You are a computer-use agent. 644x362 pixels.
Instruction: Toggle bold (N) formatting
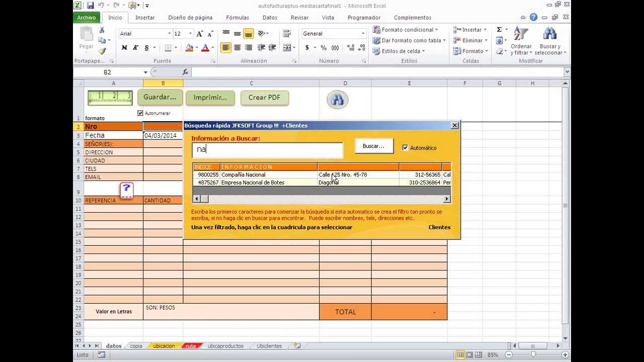tap(124, 48)
